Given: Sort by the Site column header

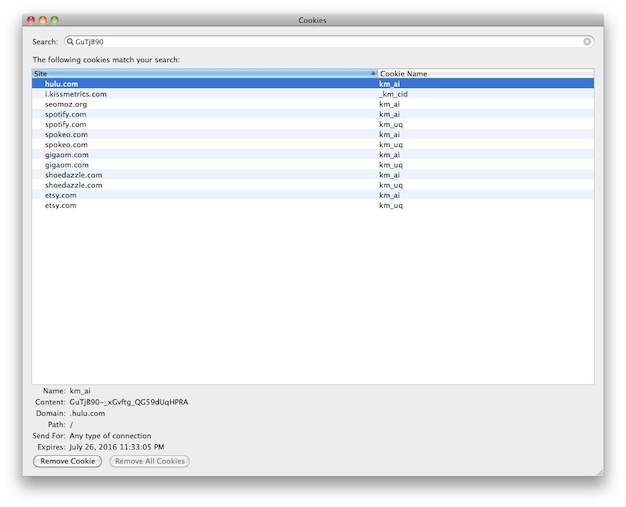Looking at the screenshot, I should click(x=200, y=74).
